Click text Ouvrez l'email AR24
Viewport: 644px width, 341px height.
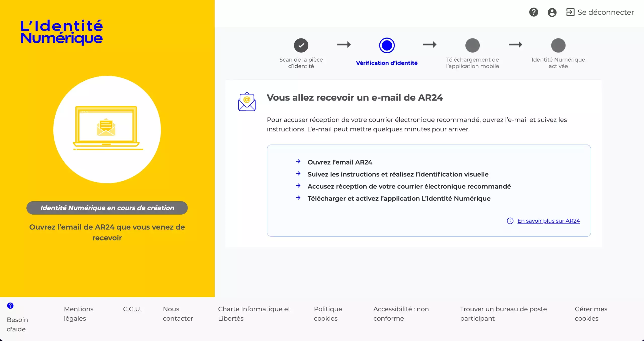[340, 162]
